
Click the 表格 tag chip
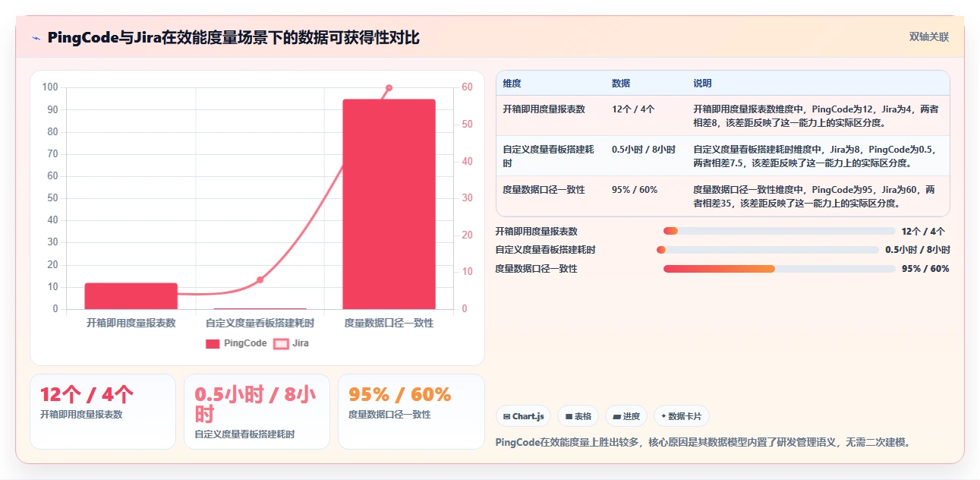578,416
